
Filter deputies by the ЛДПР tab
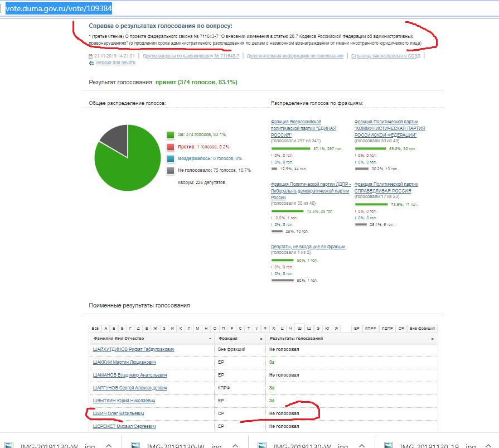tap(387, 329)
